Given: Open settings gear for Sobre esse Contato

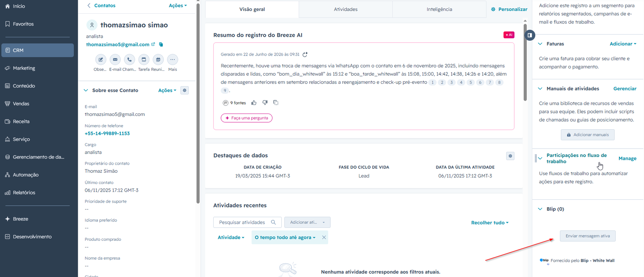Looking at the screenshot, I should tap(185, 90).
